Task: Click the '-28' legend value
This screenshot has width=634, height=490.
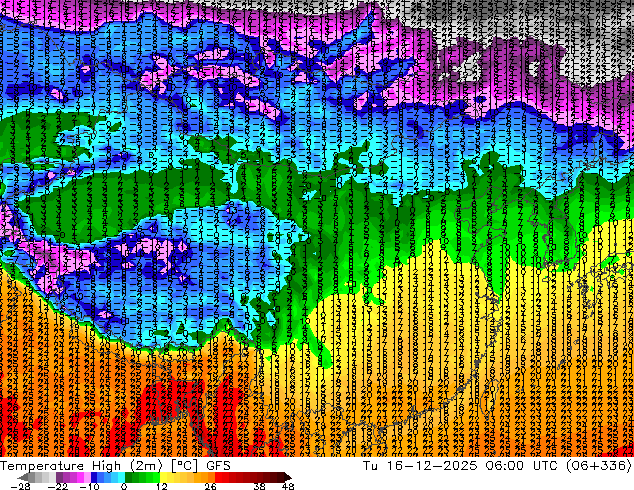Action: tap(21, 486)
